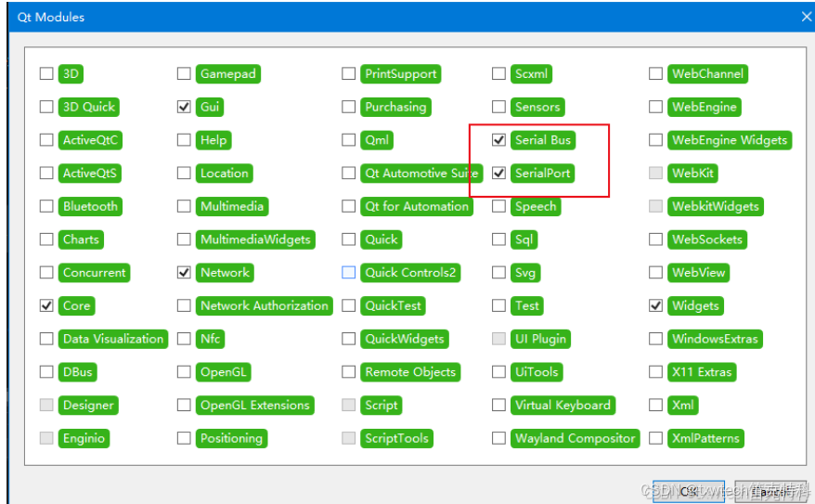Tick the Svg checkbox

pos(499,273)
